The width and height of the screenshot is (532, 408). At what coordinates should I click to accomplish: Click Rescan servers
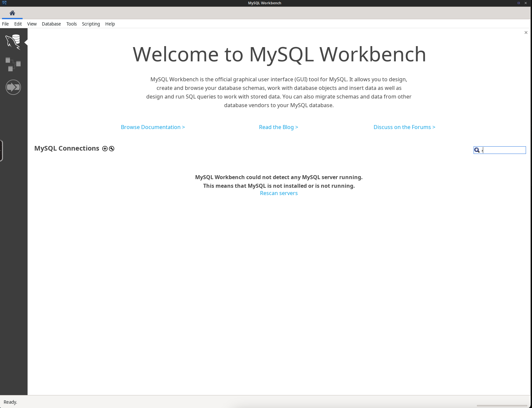click(x=279, y=193)
